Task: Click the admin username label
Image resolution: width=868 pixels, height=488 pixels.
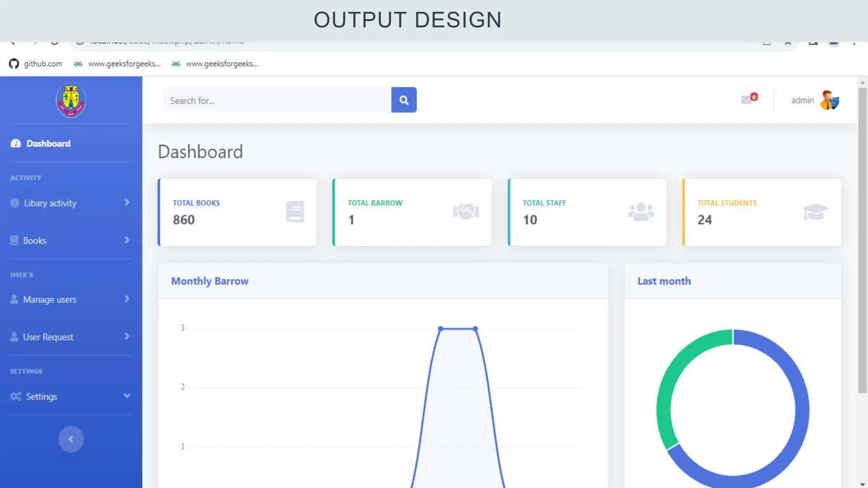Action: click(802, 100)
